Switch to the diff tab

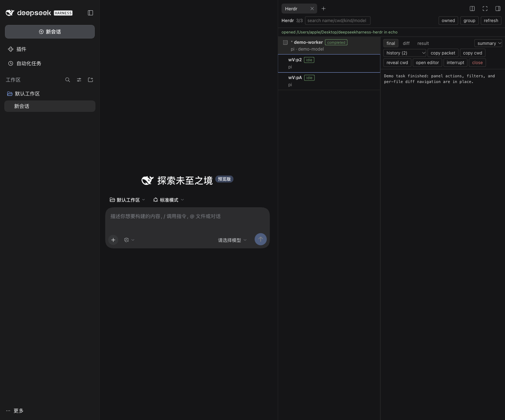click(406, 43)
